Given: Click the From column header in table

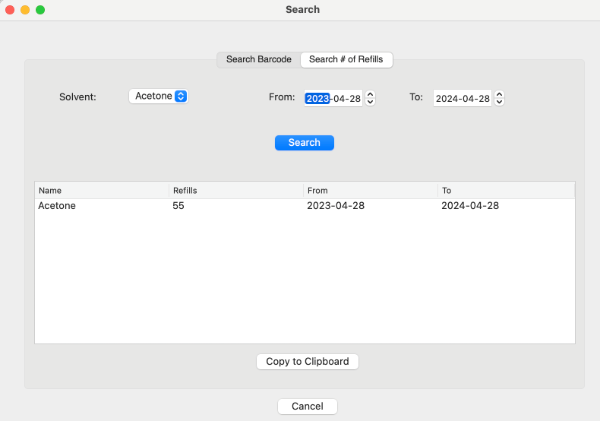Looking at the screenshot, I should click(x=370, y=190).
